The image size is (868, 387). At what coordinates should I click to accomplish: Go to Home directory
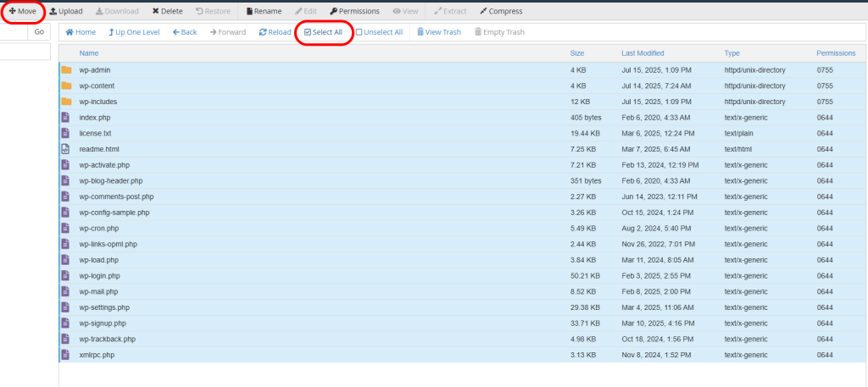click(x=81, y=32)
